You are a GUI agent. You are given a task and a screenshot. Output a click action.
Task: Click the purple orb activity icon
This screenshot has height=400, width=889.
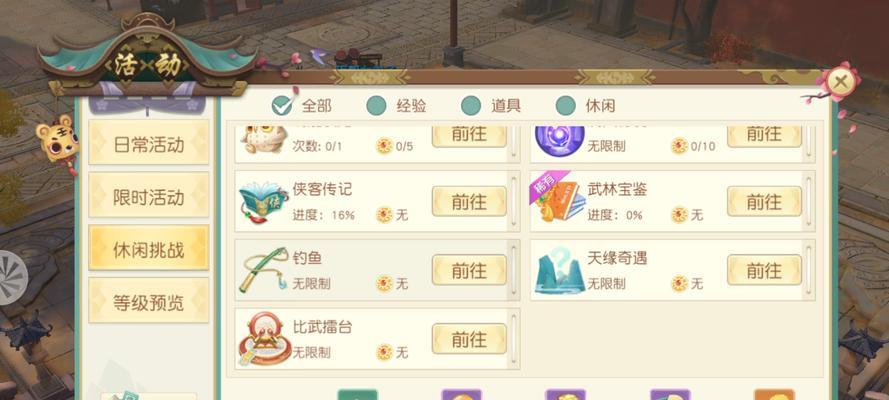pos(560,139)
